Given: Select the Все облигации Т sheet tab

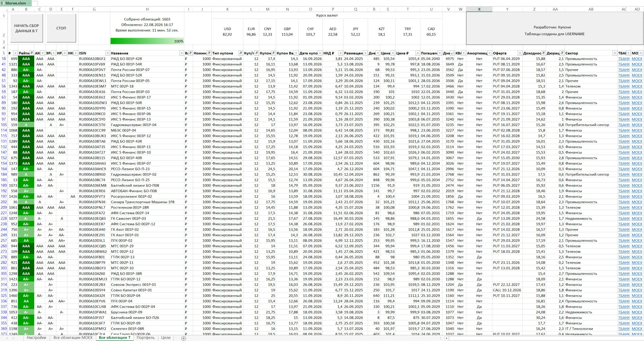Looking at the screenshot, I should pyautogui.click(x=115, y=338).
